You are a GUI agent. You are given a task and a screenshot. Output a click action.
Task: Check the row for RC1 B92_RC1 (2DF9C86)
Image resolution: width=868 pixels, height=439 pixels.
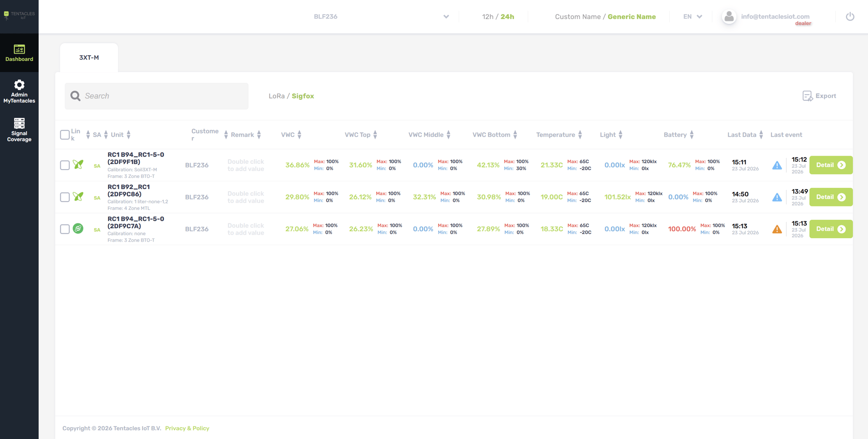point(65,197)
